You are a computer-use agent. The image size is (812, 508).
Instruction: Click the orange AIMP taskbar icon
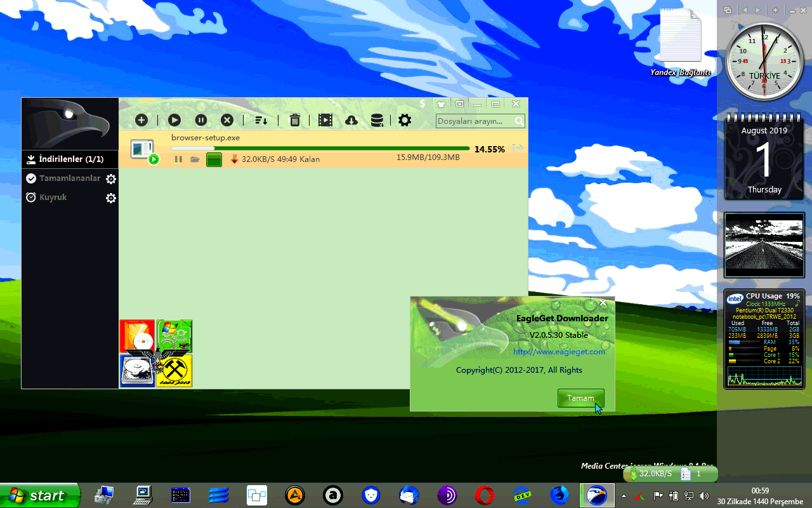(295, 495)
